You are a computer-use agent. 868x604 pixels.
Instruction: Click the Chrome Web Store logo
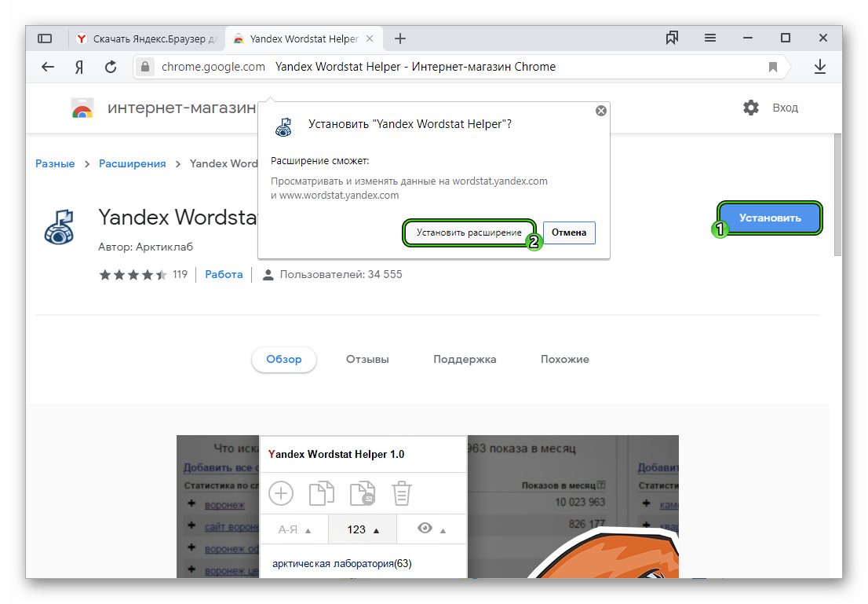point(82,108)
